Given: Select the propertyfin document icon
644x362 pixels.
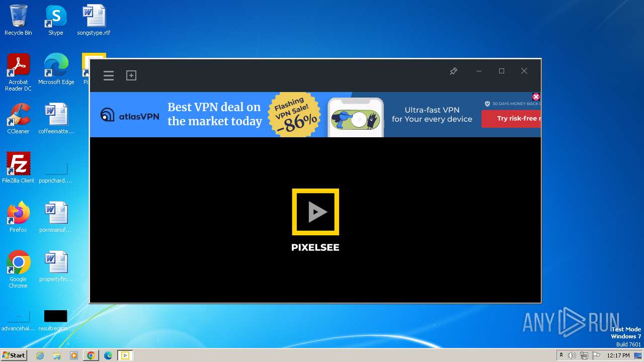Looking at the screenshot, I should pyautogui.click(x=56, y=266).
